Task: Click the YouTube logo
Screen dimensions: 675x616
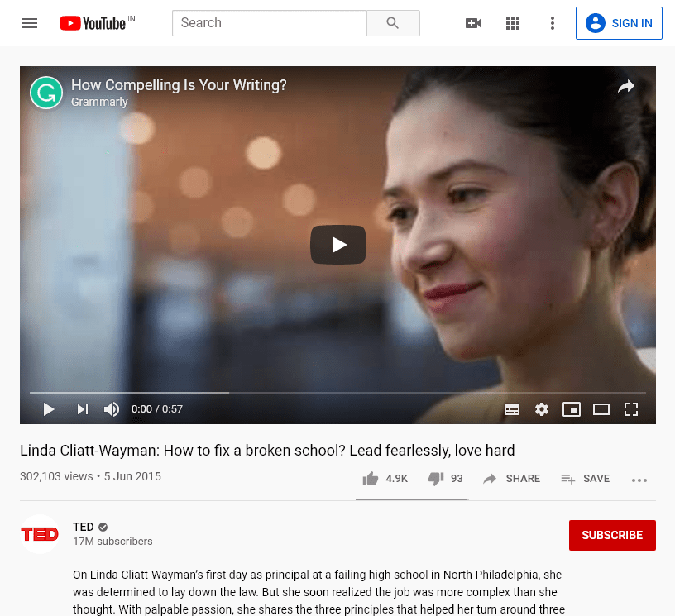Action: [93, 23]
